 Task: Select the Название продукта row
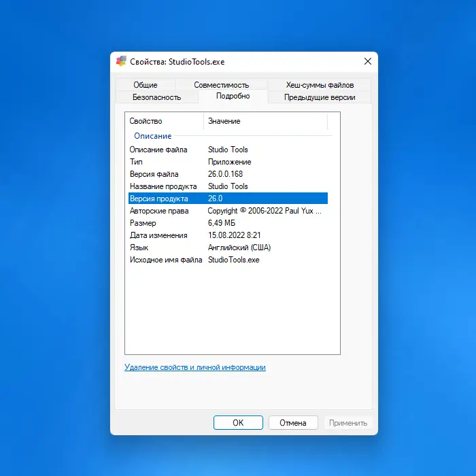pos(228,186)
